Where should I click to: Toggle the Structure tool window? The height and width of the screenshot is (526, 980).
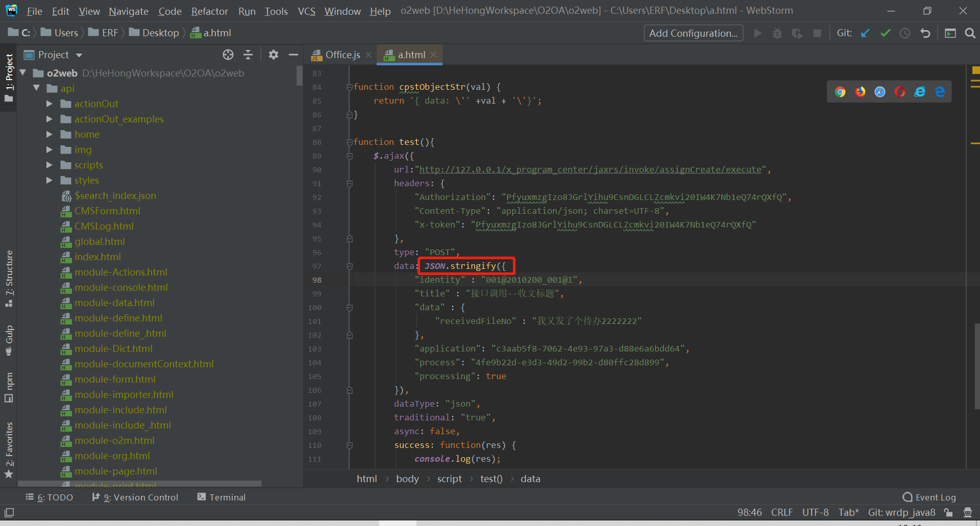coord(9,278)
